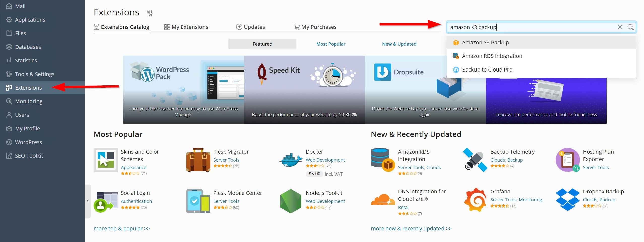Open Databases sidebar entry
Image resolution: width=644 pixels, height=242 pixels.
(42, 47)
